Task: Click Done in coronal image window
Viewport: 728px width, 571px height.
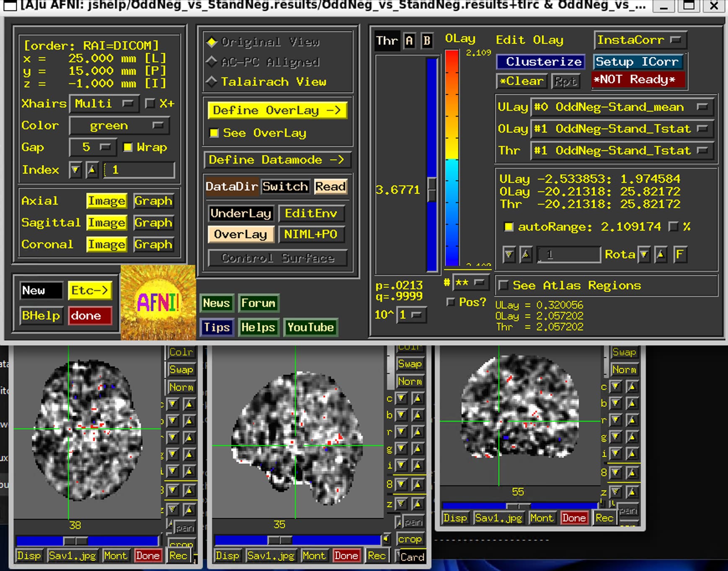Action: click(574, 518)
